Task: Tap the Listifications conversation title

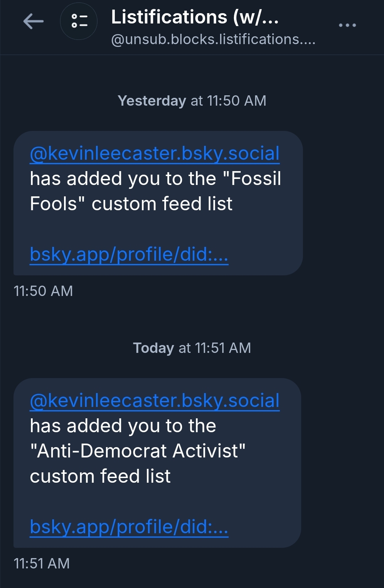Action: click(x=194, y=17)
